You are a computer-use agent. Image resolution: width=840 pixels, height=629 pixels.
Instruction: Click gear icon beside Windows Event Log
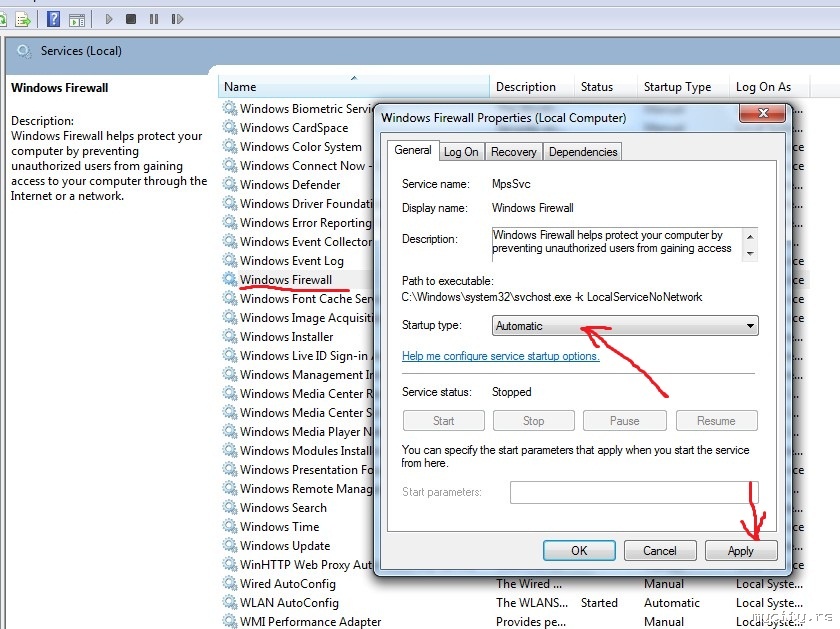tap(230, 260)
